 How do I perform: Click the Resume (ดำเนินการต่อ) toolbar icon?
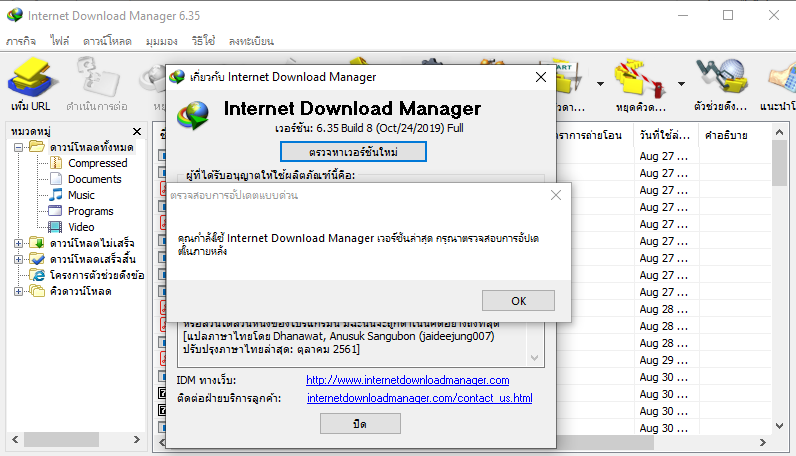click(97, 77)
